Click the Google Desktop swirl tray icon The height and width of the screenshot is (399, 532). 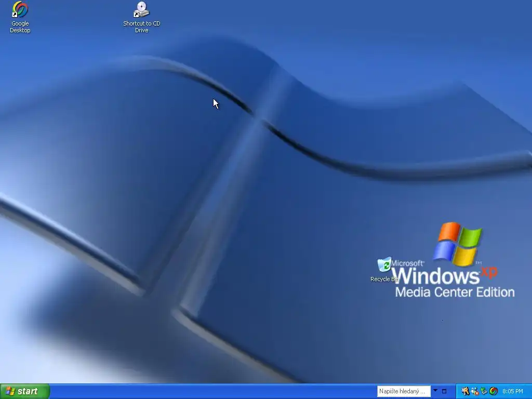pos(494,391)
